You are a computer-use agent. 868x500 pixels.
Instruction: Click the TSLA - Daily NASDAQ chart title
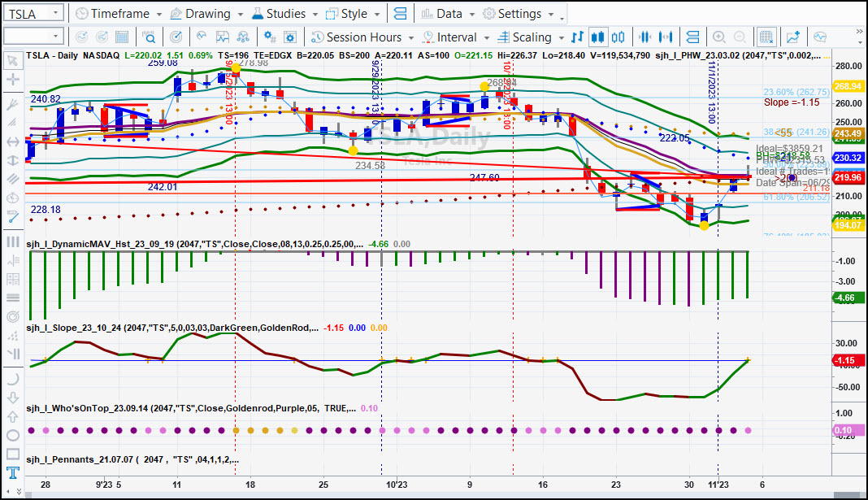[72, 55]
